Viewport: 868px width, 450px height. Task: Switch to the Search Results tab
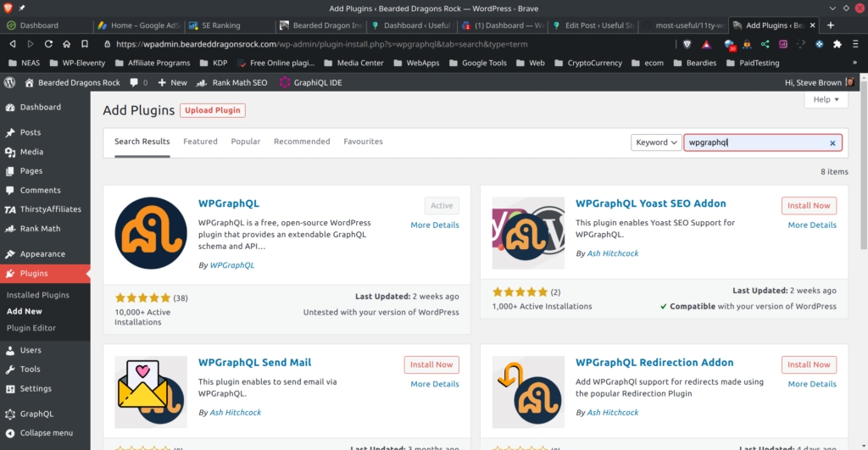(142, 142)
